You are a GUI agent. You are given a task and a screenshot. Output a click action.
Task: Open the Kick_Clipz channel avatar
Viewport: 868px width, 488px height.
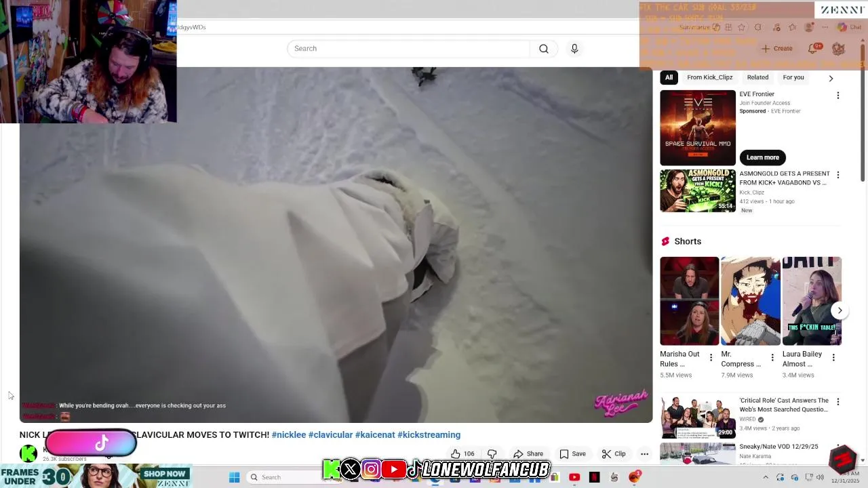pos(28,453)
